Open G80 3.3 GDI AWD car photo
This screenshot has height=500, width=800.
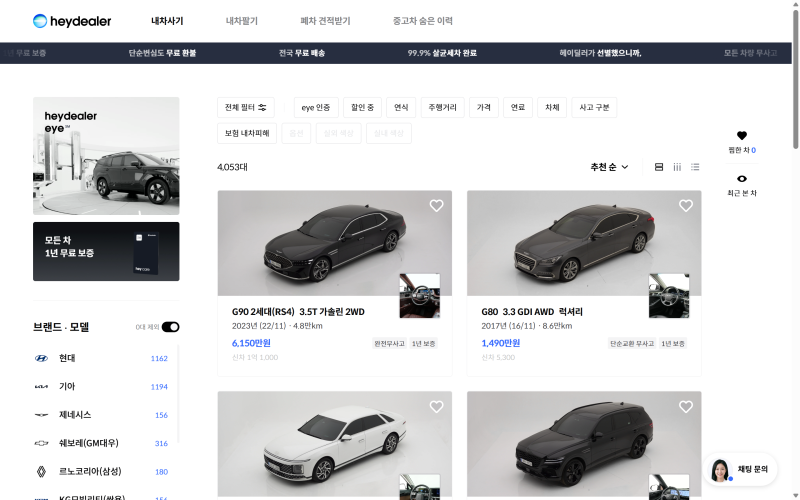[584, 243]
